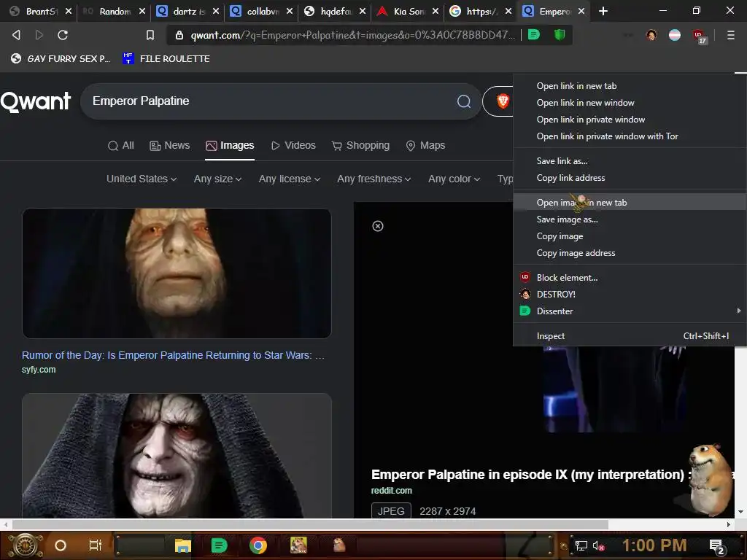Click the first Palpatine thumbnail from syfy.com
The width and height of the screenshot is (747, 560).
[x=177, y=273]
